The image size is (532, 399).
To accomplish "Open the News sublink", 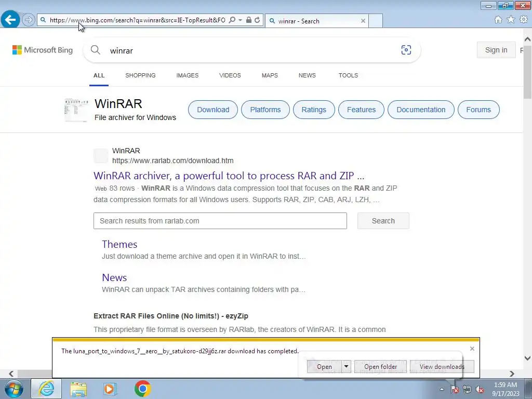I will (x=114, y=277).
